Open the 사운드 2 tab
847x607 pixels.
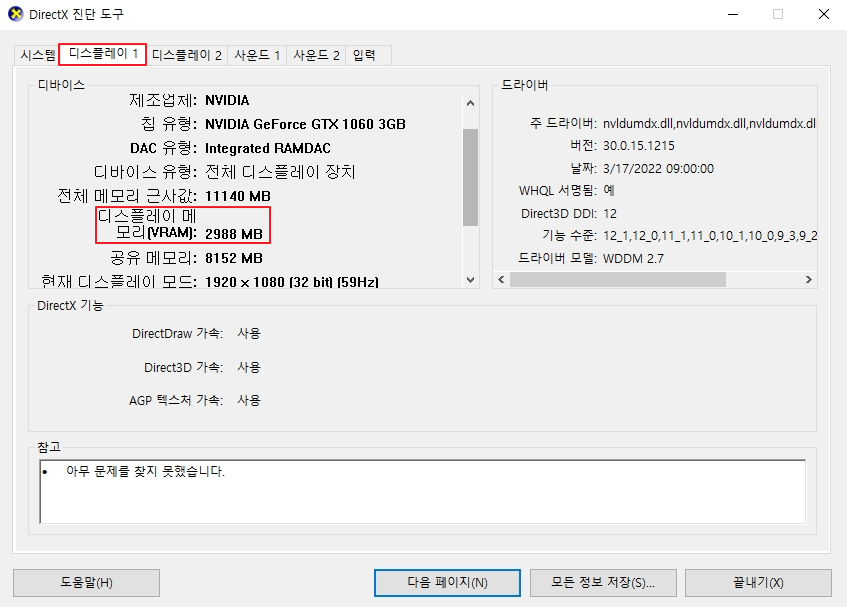(317, 55)
